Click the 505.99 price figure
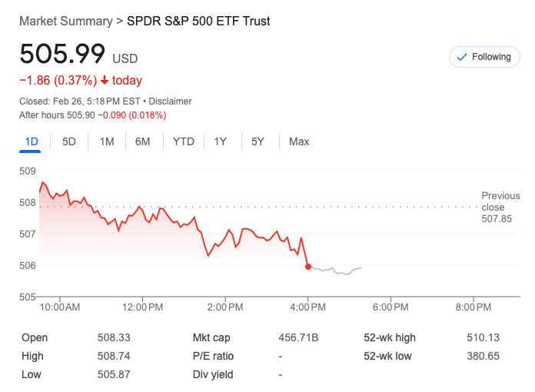Image resolution: width=535 pixels, height=392 pixels. [62, 55]
